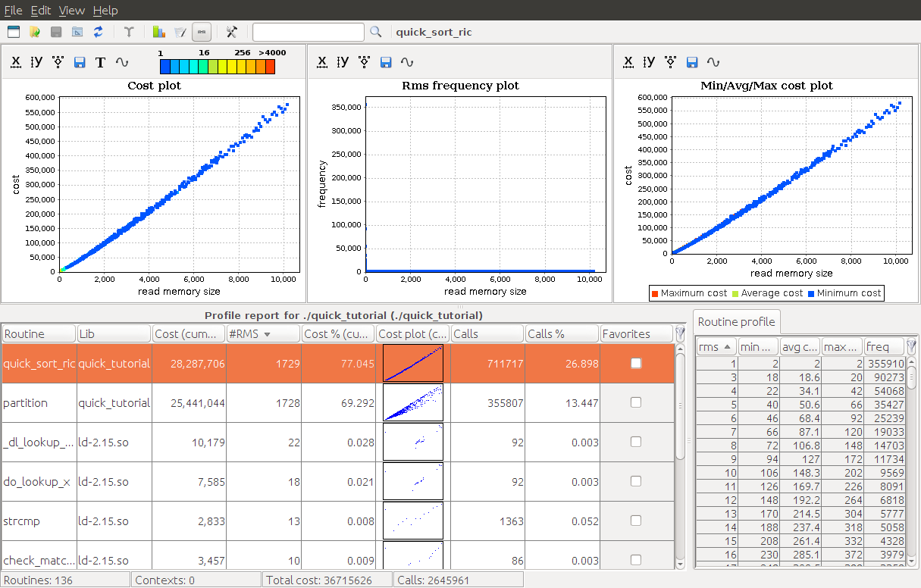Check Favorites box for quick_sort_ric row
Viewport: 921px width, 588px height.
coord(636,363)
